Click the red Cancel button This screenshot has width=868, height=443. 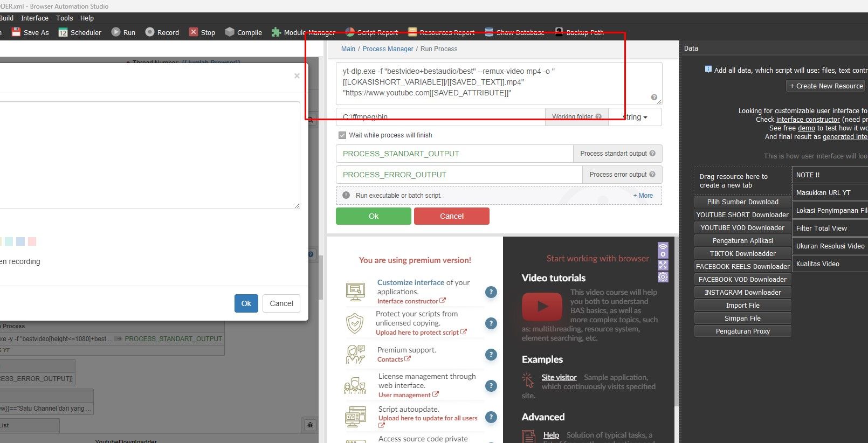tap(451, 216)
